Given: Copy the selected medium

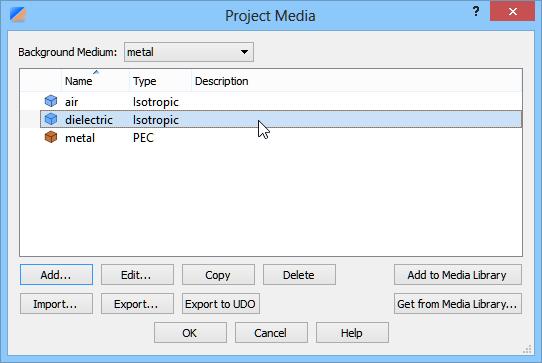Looking at the screenshot, I should coord(218,275).
